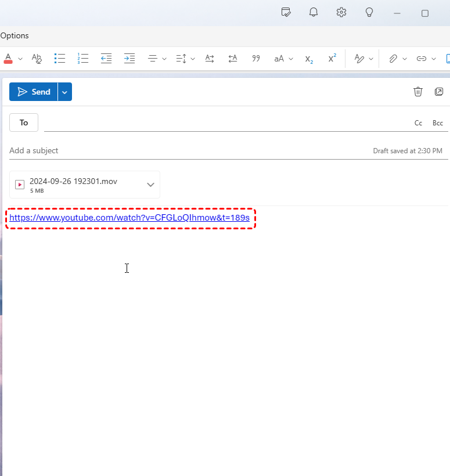Expand the styles dropdown arrow
Screen dimensions: 450x476
pos(371,59)
